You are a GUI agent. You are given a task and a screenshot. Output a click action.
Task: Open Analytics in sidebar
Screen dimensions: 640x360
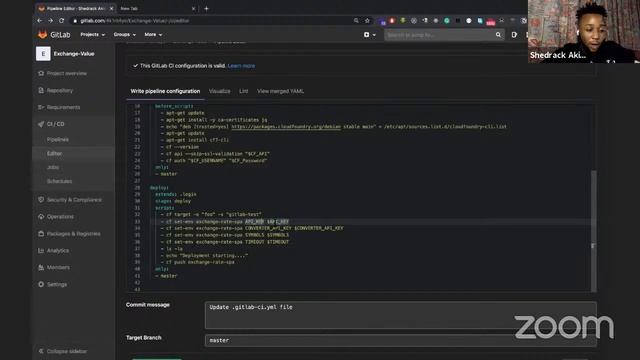[x=58, y=251]
